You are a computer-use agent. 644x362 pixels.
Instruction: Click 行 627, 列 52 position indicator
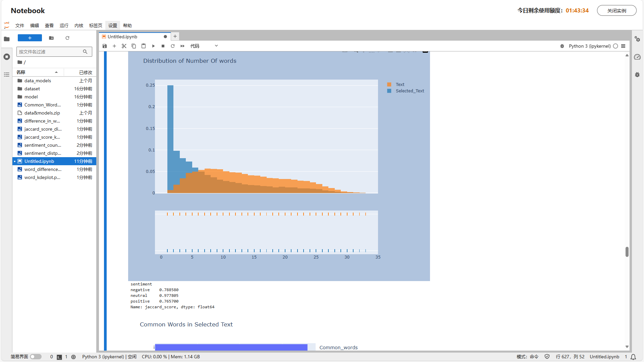coord(570,357)
